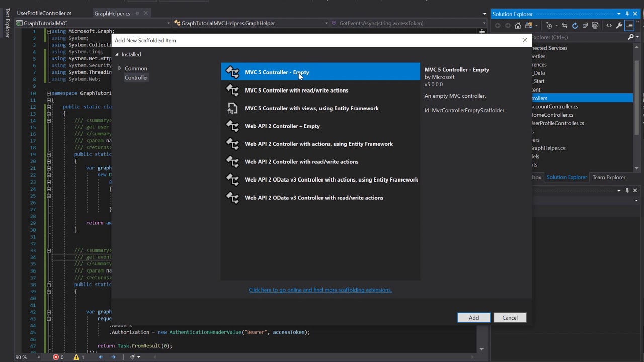644x362 pixels.
Task: Click the code editor vertical scrollbar down arrow
Action: tap(481, 349)
